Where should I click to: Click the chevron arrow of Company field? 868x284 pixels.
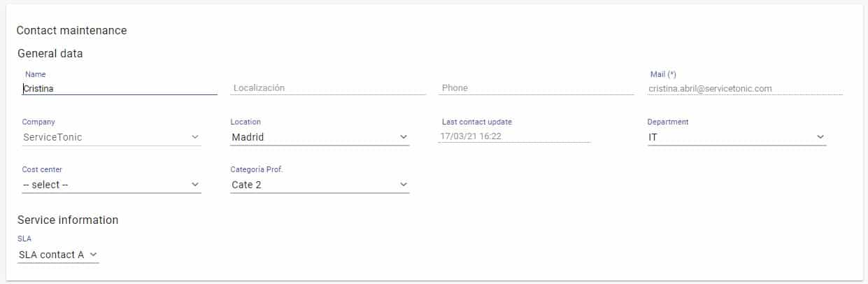click(195, 137)
